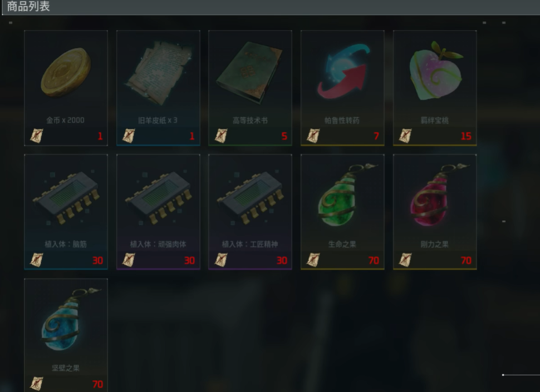Choose the implant chip labeled 顽强肉体

pos(158,212)
